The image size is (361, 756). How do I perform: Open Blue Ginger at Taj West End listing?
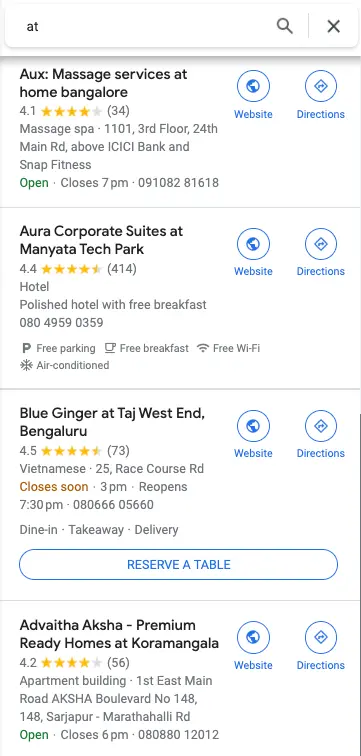tap(112, 422)
